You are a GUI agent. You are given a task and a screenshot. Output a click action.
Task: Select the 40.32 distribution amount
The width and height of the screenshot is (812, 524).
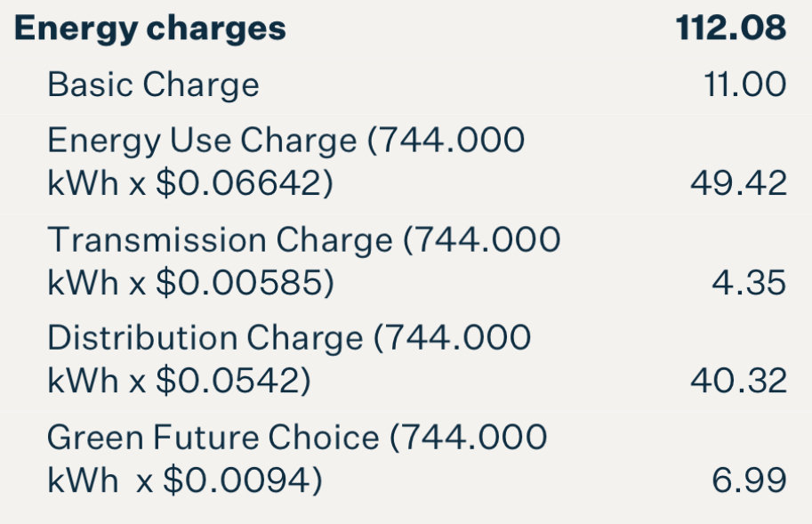tap(739, 381)
